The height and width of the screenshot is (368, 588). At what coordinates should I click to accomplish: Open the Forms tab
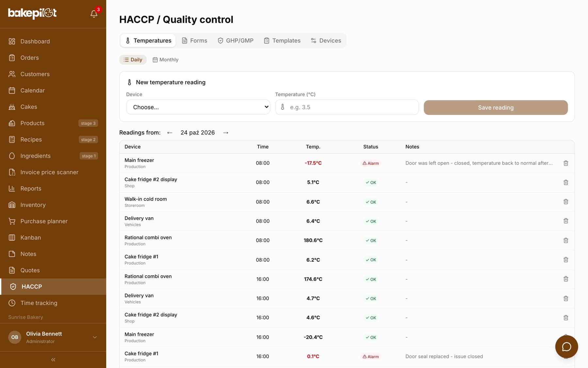point(194,41)
